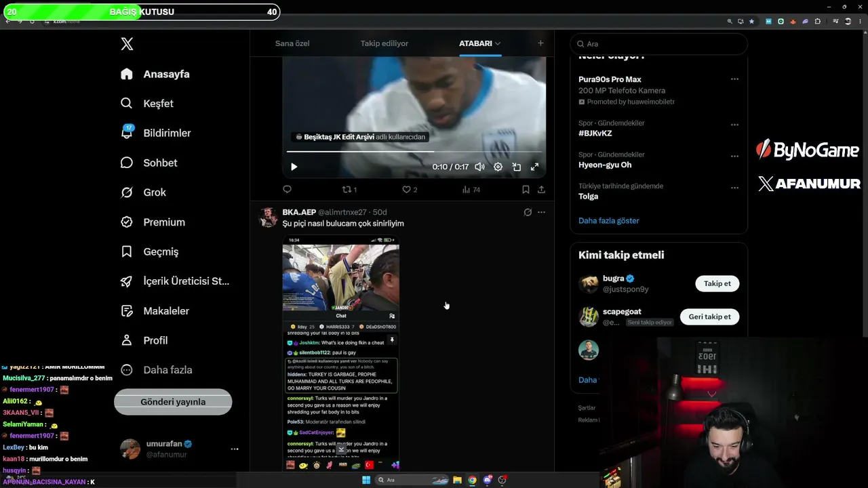
Task: Open bugra profile avatar
Action: (x=589, y=283)
